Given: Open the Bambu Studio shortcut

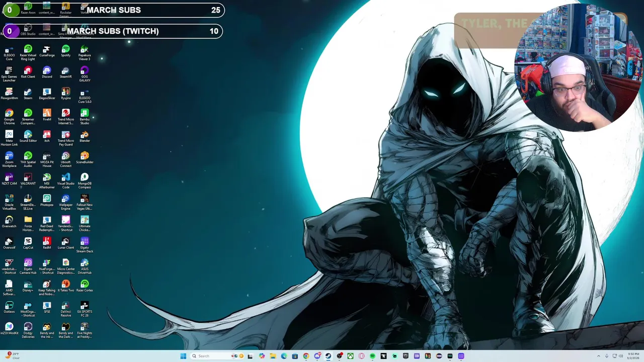Looking at the screenshot, I should click(85, 117).
